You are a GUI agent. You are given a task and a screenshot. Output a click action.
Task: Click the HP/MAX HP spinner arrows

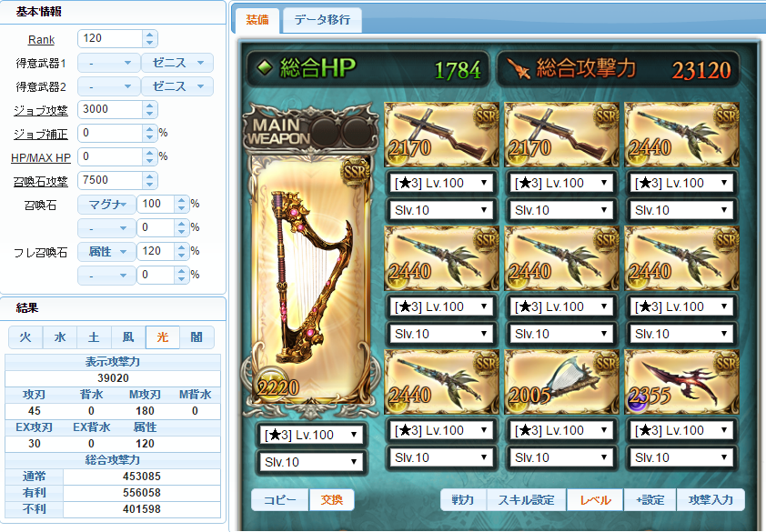coord(150,156)
